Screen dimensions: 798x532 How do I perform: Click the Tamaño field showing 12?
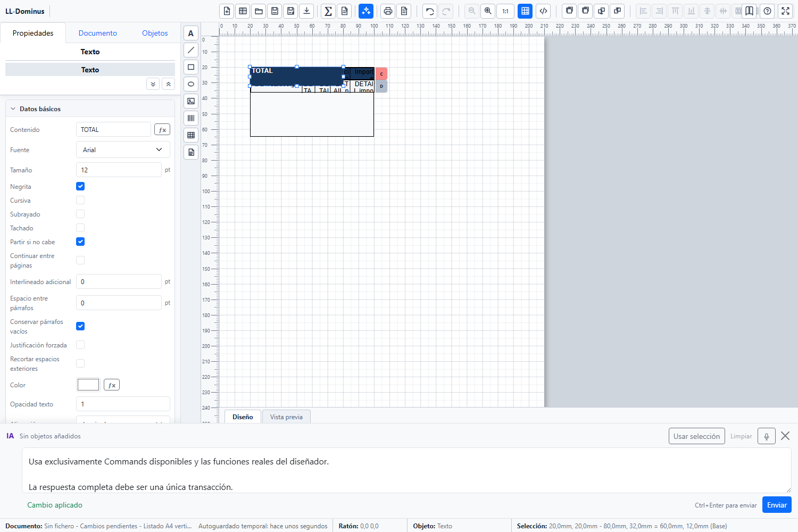click(x=119, y=170)
